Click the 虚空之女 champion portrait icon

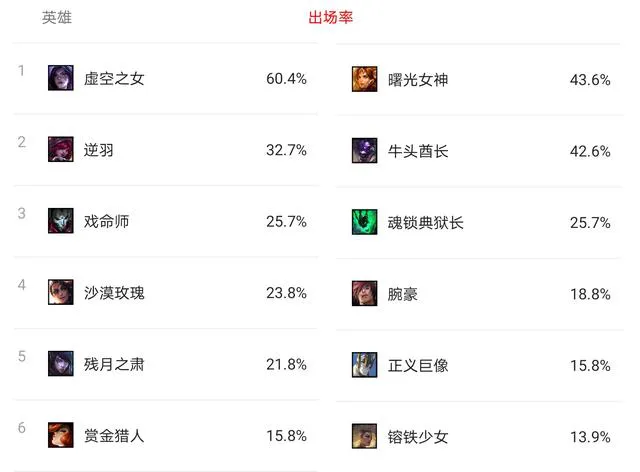(x=60, y=78)
